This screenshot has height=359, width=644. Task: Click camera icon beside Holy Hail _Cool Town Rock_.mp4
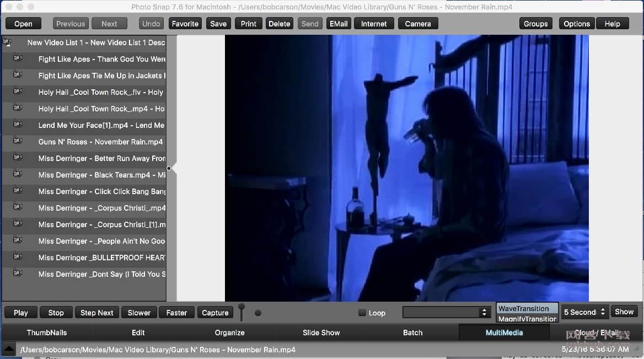tap(18, 107)
